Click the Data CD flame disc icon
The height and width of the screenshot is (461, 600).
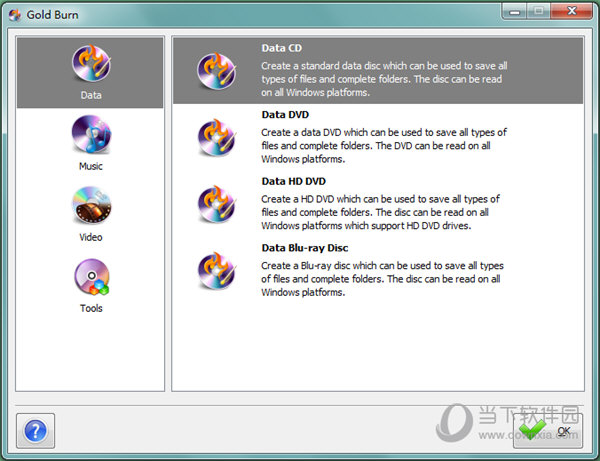217,71
